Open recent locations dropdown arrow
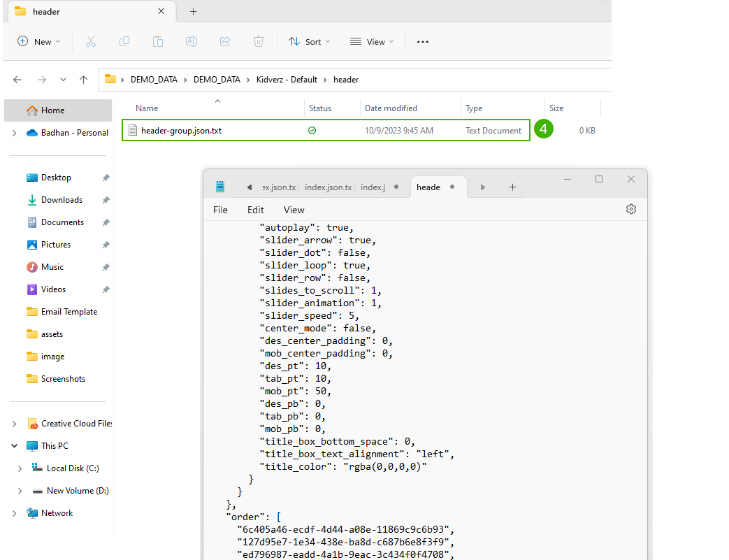The height and width of the screenshot is (560, 729). (63, 80)
